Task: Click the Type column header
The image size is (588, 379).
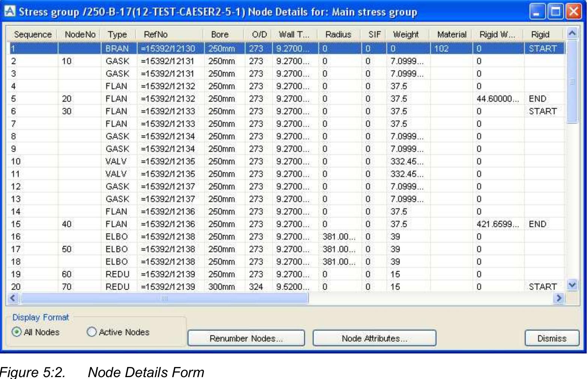Action: pos(117,34)
